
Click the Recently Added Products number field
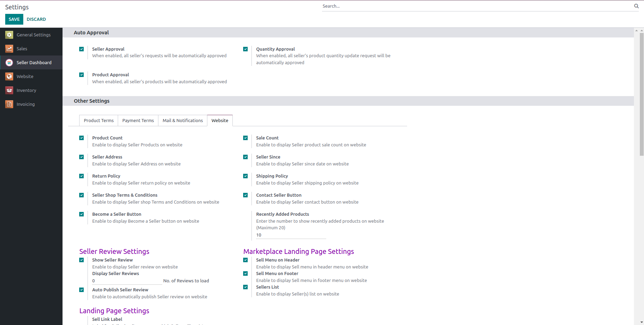point(291,235)
